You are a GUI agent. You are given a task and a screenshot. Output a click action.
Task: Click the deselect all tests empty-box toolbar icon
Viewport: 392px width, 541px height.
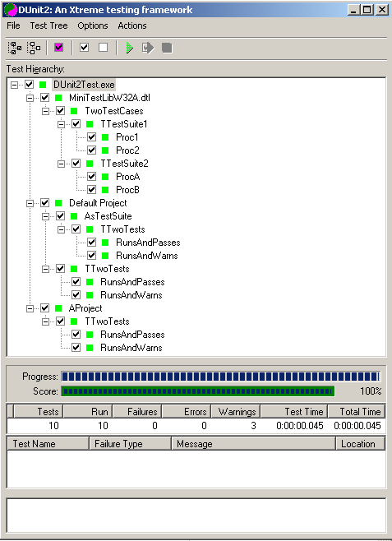(103, 47)
